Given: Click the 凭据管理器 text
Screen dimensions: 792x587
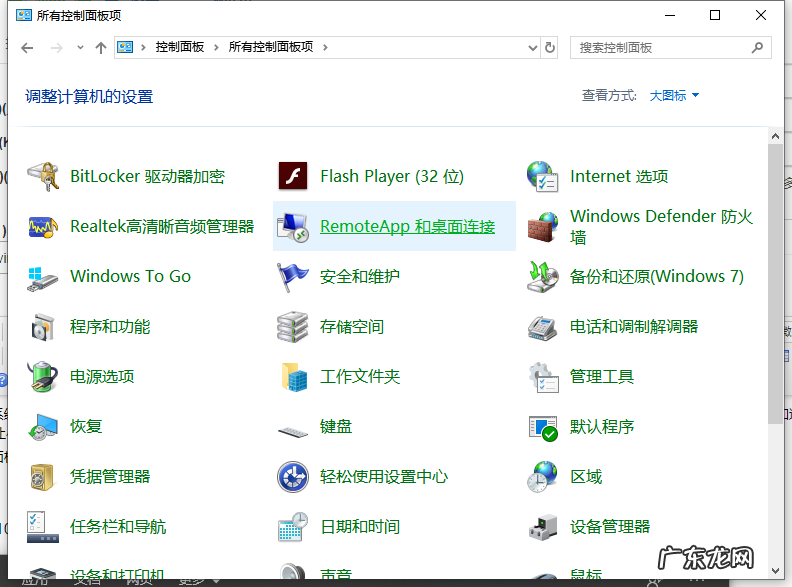Looking at the screenshot, I should 110,477.
